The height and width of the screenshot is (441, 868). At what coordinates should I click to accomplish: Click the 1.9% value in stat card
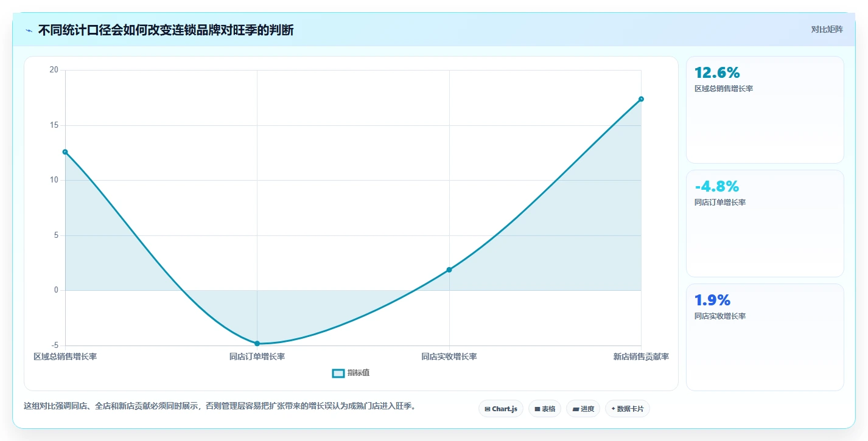click(x=712, y=300)
